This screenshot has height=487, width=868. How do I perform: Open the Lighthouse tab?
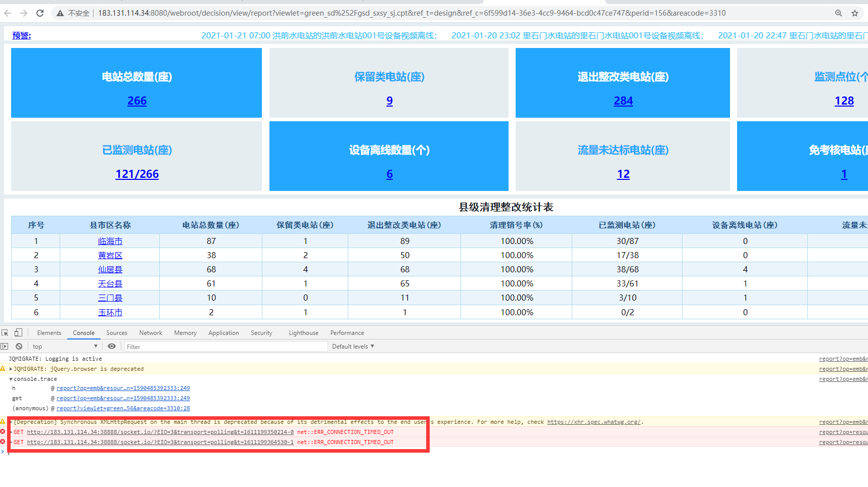[303, 333]
